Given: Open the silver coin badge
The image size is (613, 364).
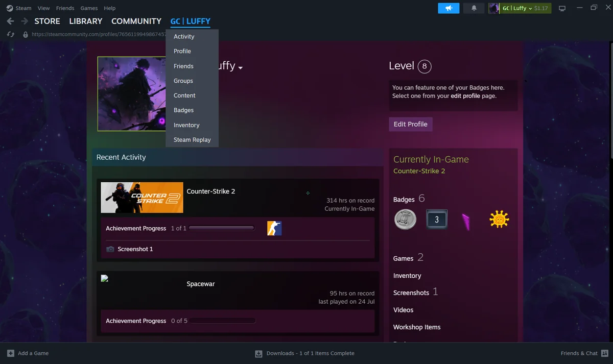Looking at the screenshot, I should (x=405, y=220).
